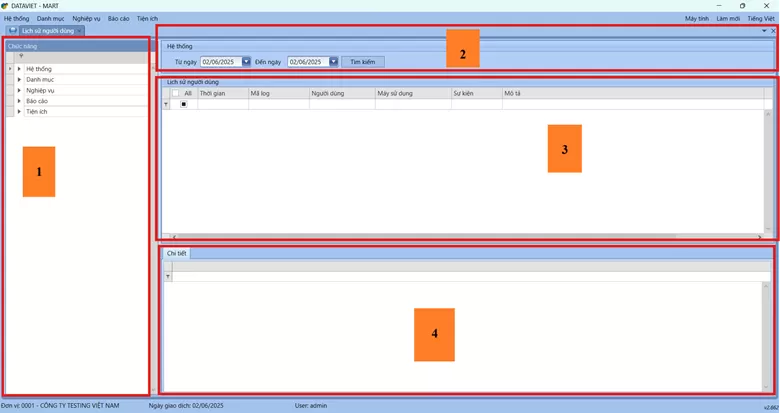Close the Lịch sử người dùng tab
The image size is (780, 413).
coord(79,31)
